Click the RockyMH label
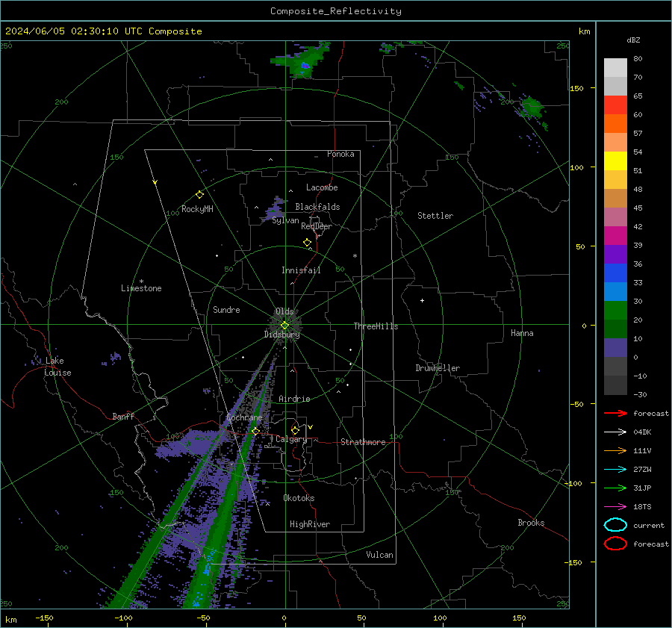Image resolution: width=672 pixels, height=628 pixels. click(197, 209)
